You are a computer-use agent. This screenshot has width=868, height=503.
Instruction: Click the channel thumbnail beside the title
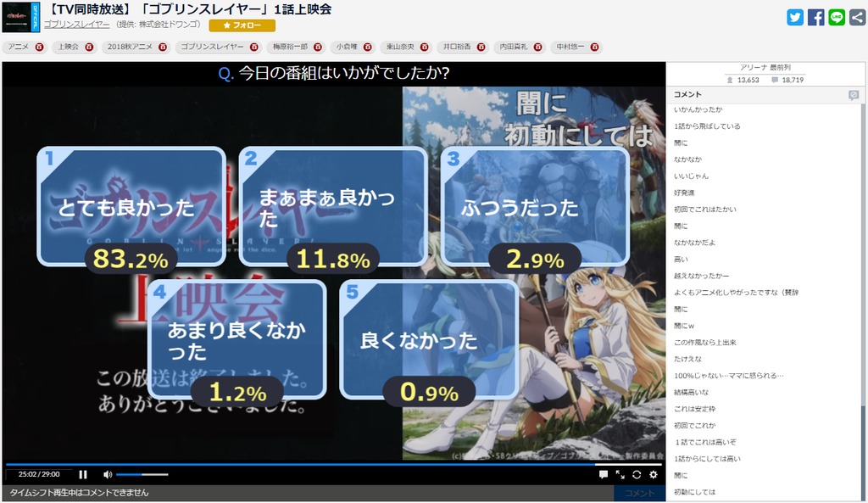(21, 17)
